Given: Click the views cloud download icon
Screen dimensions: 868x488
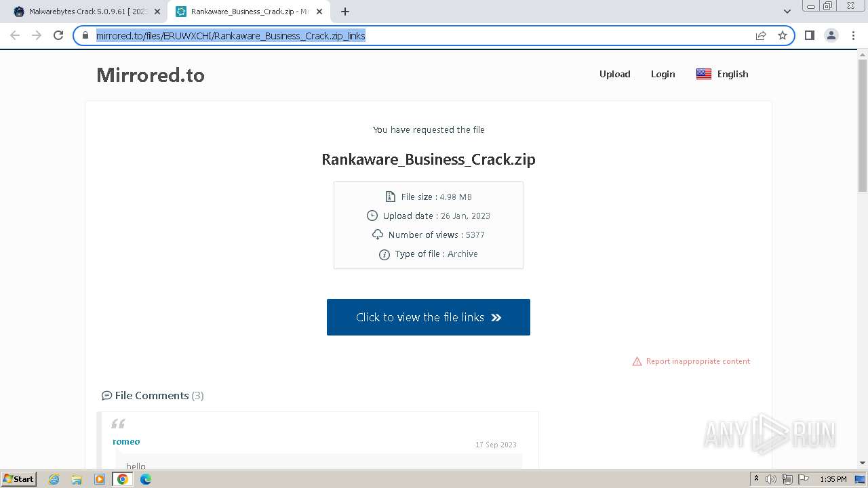Looking at the screenshot, I should (378, 235).
